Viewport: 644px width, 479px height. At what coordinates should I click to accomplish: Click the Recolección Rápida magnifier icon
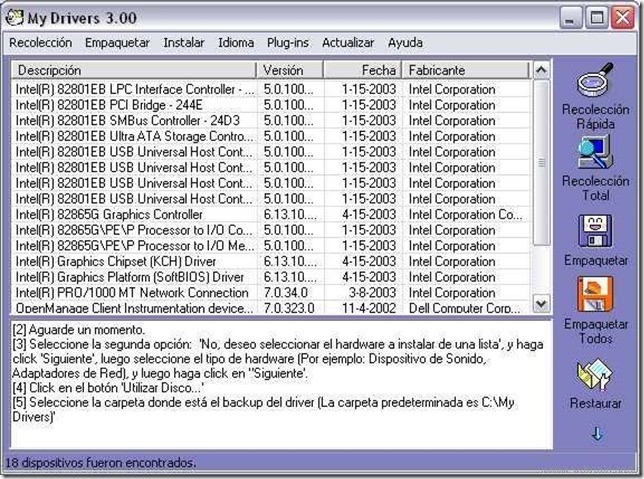[x=595, y=80]
